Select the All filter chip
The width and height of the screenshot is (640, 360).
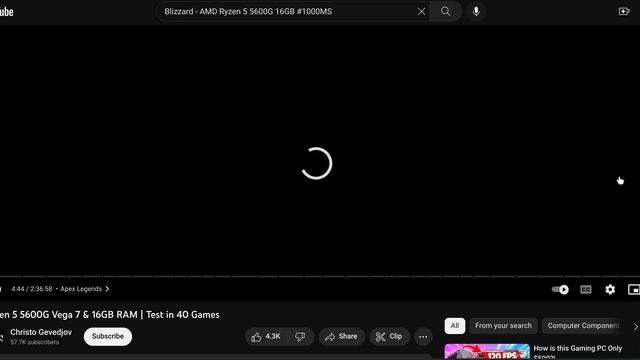455,326
